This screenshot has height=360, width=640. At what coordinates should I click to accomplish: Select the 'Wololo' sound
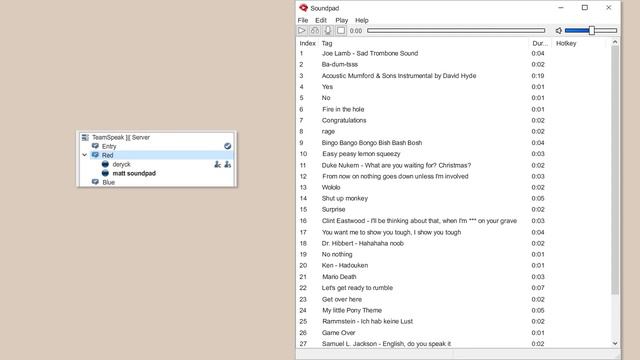point(331,187)
